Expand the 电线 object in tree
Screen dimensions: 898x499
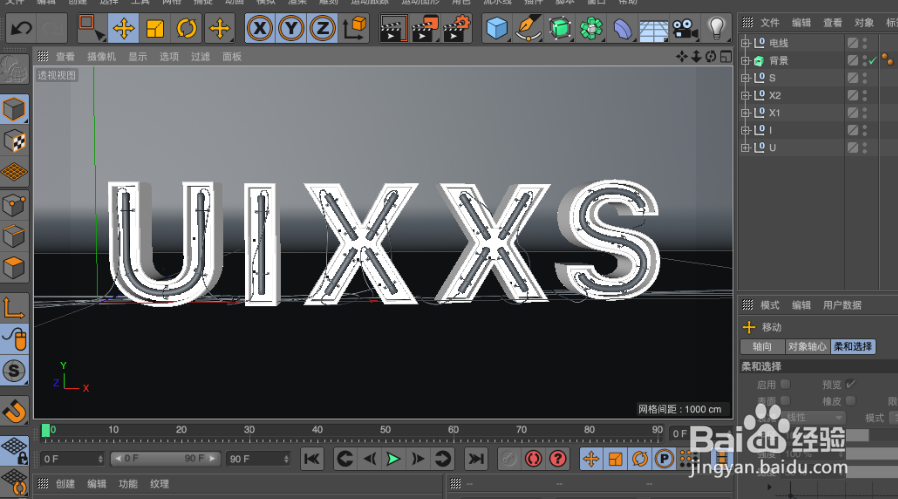coord(745,43)
